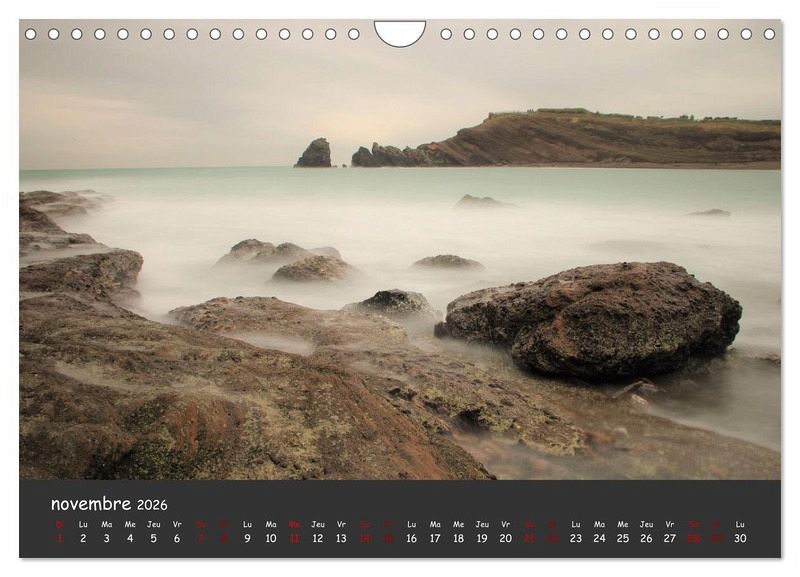Click the last spiral binding hole at right
Screen dimensions: 800x577
tap(769, 34)
